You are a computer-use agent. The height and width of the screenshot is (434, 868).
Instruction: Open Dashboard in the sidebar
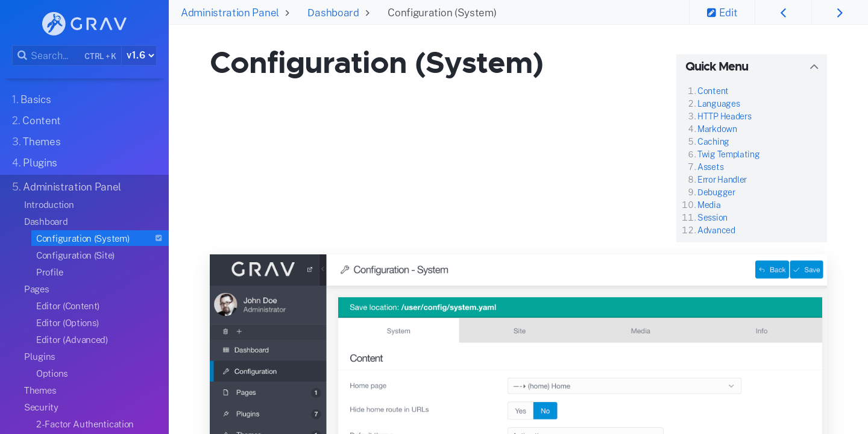pos(46,222)
